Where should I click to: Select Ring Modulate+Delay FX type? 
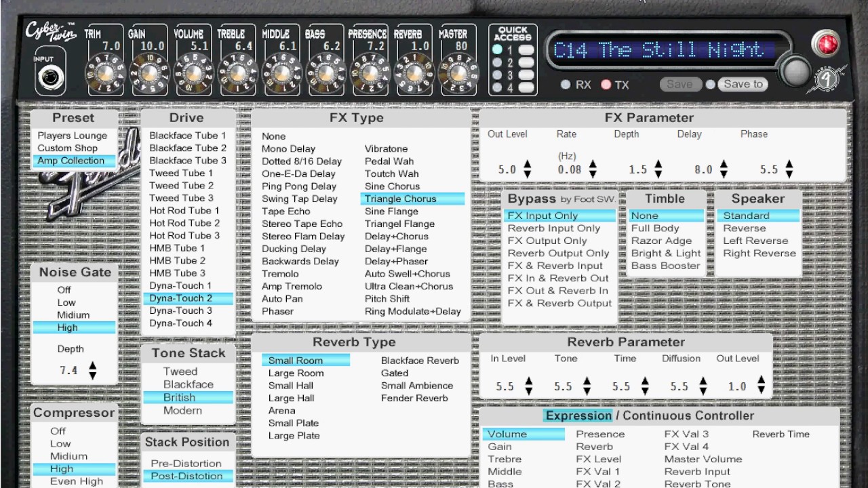[x=412, y=311]
